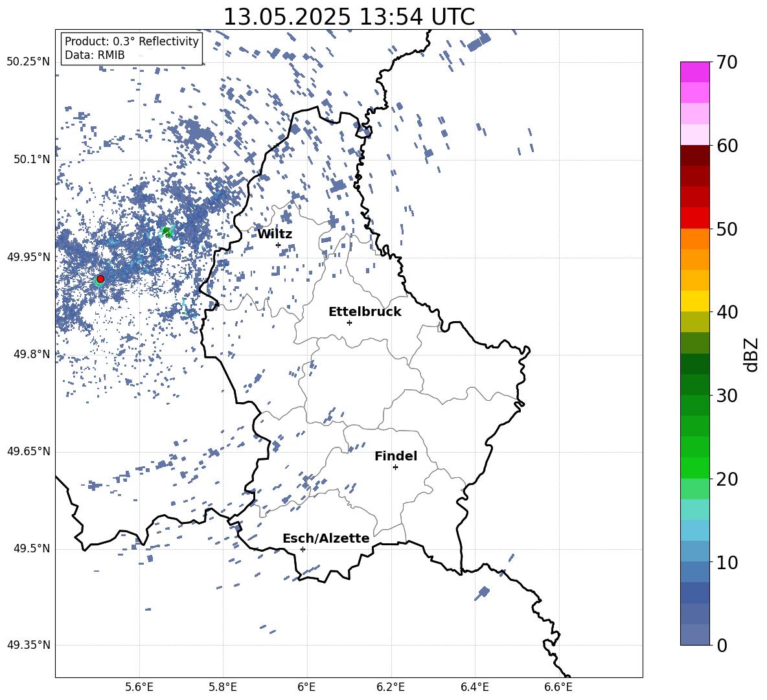This screenshot has width=767, height=700.
Task: Click the 50.25°N latitude label
Action: [29, 62]
